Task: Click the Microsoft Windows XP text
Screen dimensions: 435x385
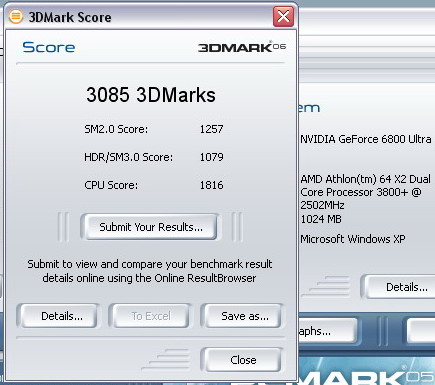Action: pyautogui.click(x=353, y=239)
